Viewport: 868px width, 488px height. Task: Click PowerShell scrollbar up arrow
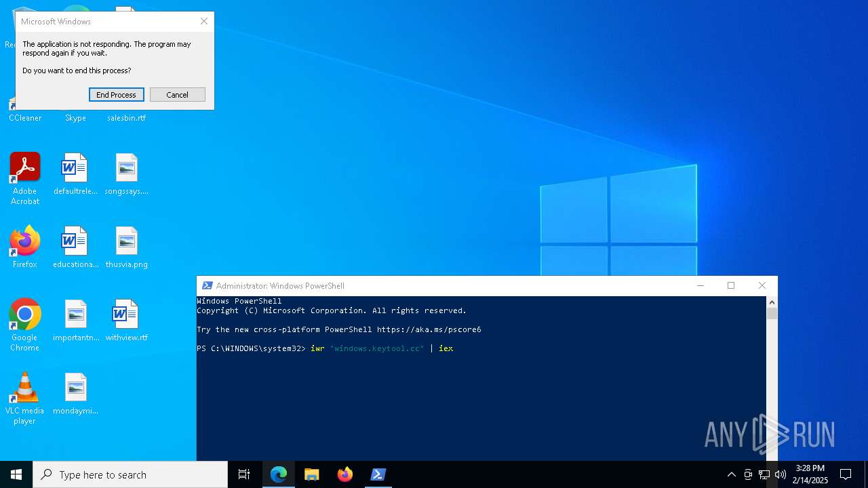(772, 302)
